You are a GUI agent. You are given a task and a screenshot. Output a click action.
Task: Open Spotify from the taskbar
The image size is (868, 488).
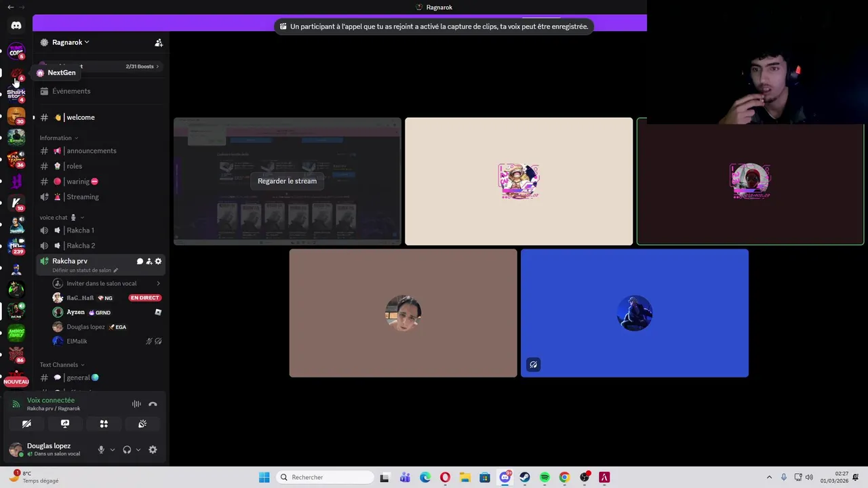(x=545, y=477)
